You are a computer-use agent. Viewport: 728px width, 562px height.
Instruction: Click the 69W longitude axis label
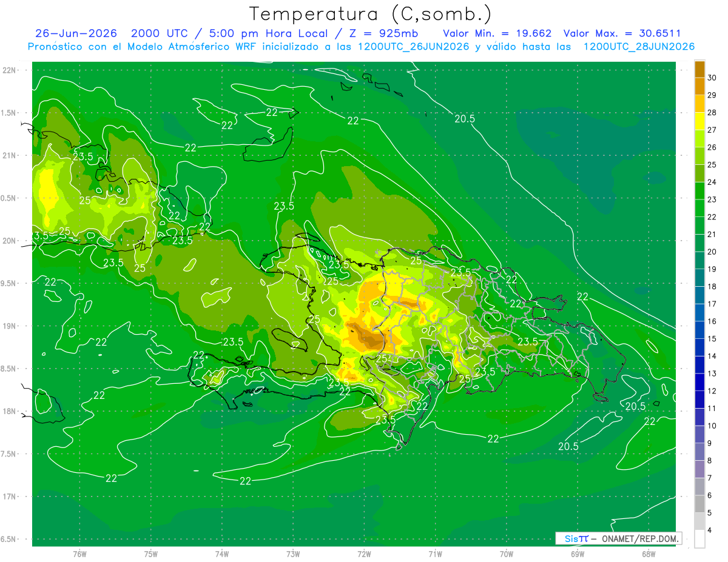click(578, 554)
